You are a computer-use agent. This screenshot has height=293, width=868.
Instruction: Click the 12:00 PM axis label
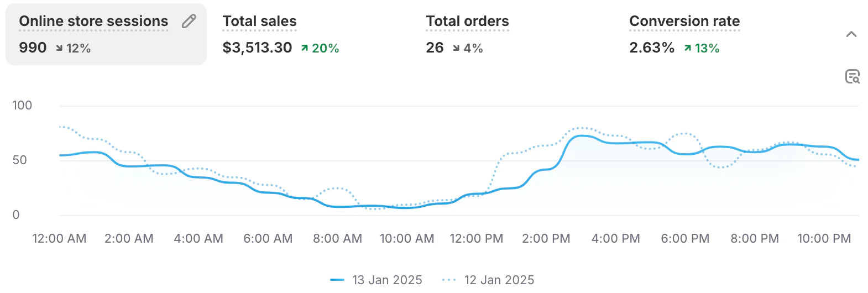[476, 239]
